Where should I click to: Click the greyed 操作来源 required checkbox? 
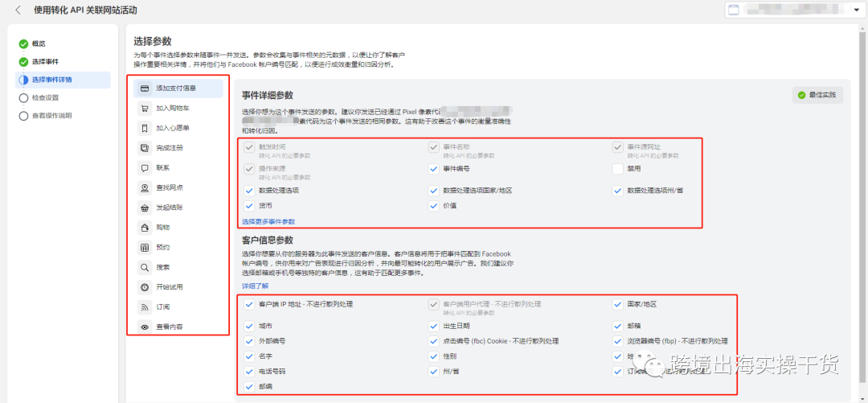tap(249, 168)
